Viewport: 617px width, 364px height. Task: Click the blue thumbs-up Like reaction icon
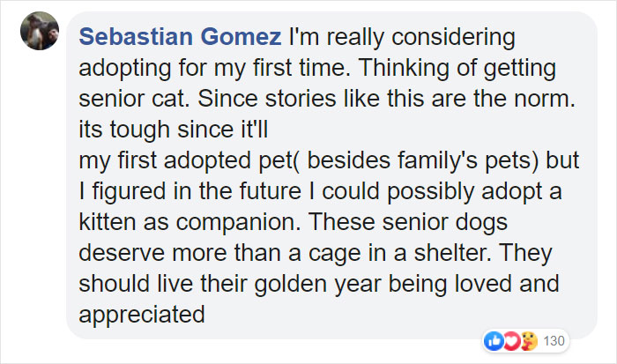pyautogui.click(x=493, y=340)
